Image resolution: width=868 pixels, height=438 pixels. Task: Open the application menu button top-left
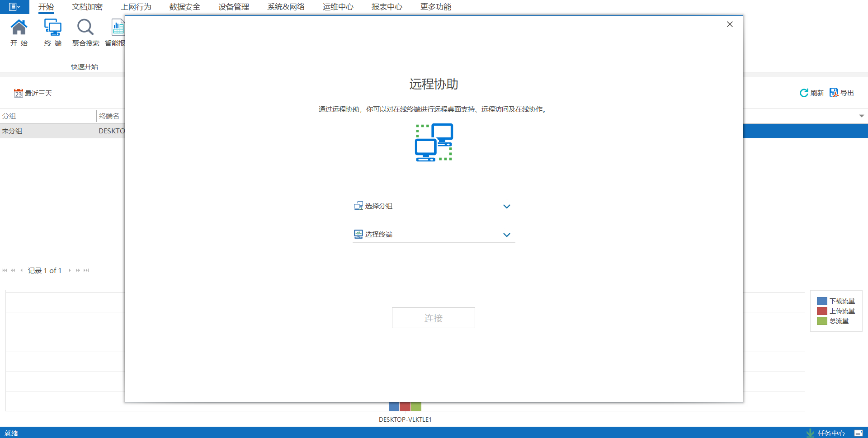click(x=14, y=7)
